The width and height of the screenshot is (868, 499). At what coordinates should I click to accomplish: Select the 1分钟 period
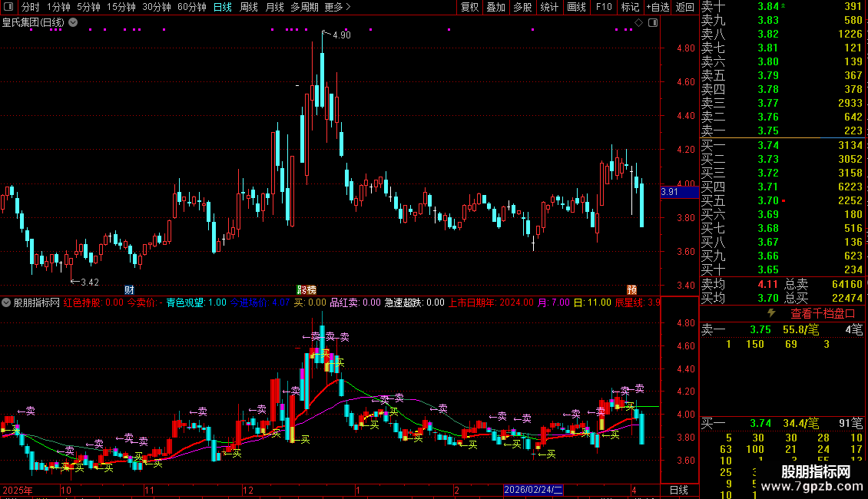click(x=58, y=7)
